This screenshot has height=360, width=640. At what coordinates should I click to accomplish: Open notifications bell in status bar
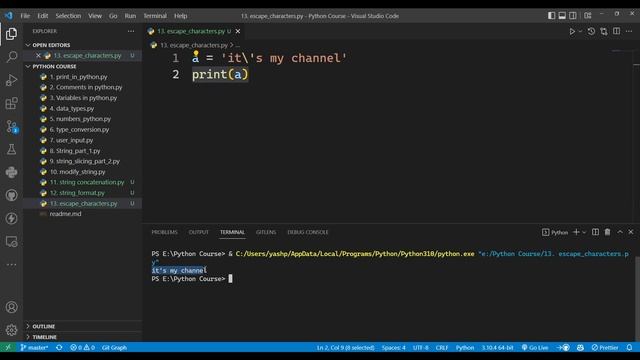click(629, 348)
